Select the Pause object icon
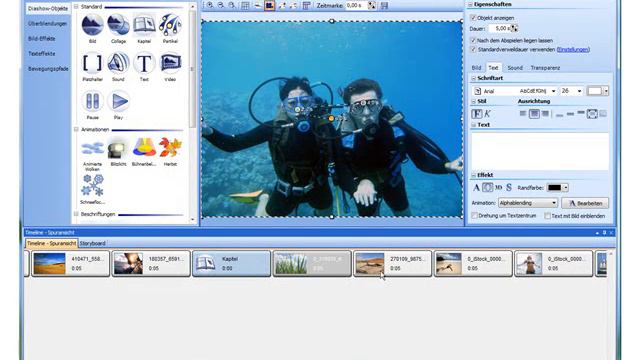Image resolution: width=640 pixels, height=360 pixels. [x=92, y=101]
